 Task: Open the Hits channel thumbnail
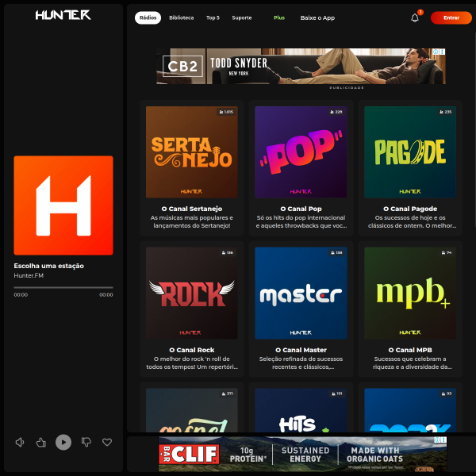[301, 410]
